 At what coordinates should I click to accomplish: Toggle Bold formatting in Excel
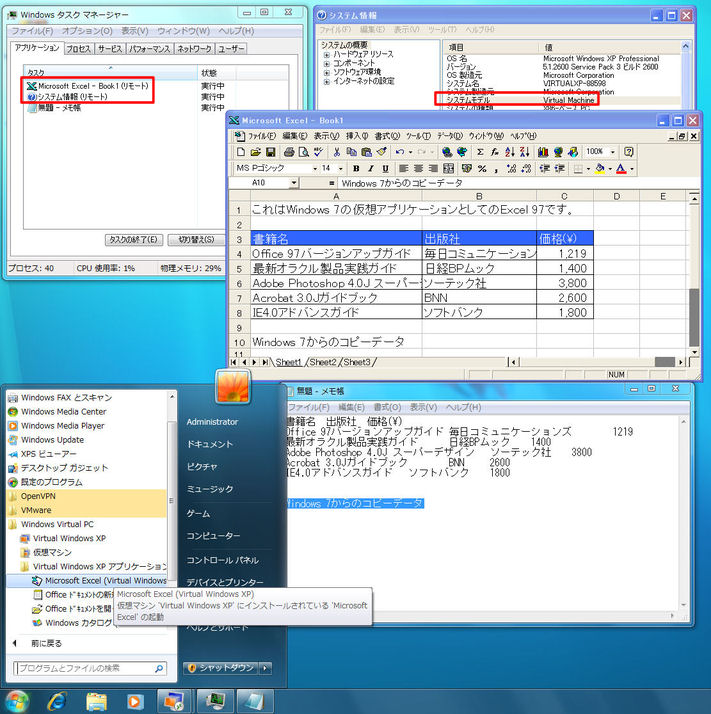(356, 168)
